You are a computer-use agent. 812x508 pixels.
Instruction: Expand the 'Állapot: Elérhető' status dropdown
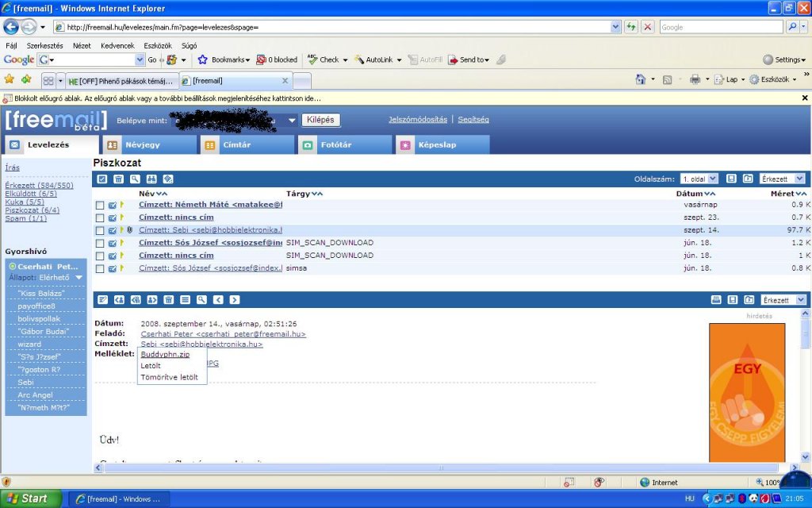pos(79,278)
